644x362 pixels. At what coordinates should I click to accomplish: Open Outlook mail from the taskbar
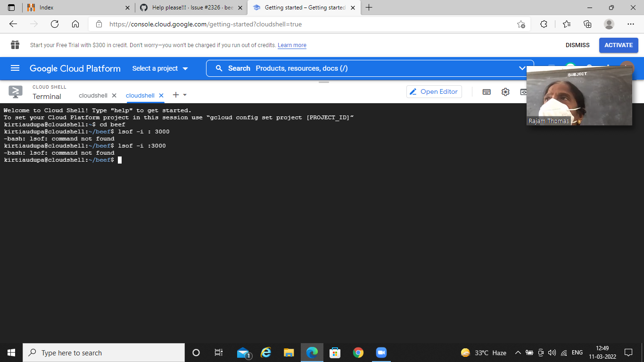(242, 352)
